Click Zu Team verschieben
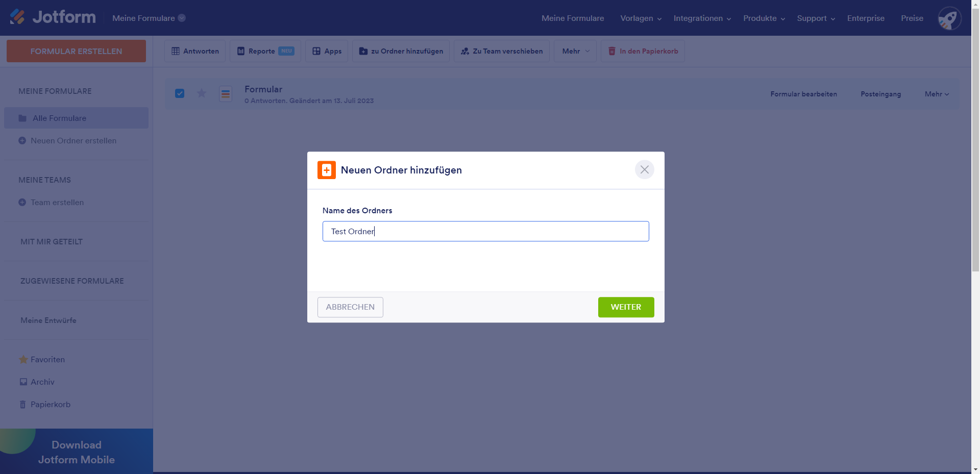 click(x=501, y=51)
